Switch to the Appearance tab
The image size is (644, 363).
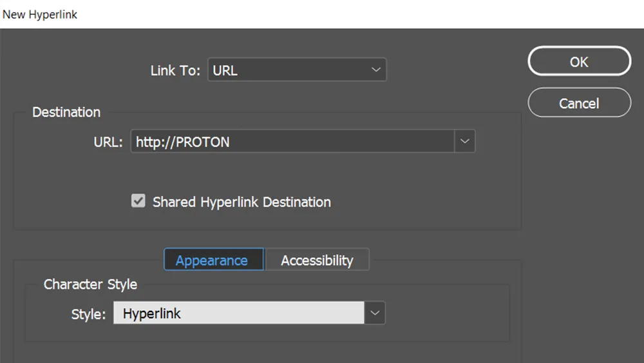212,260
